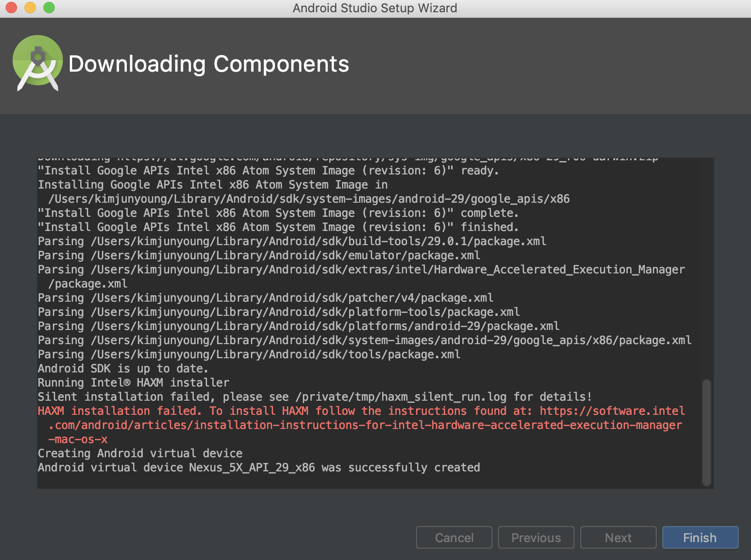The width and height of the screenshot is (751, 560).
Task: Click the 'Android Studio Setup Wizard' title text
Action: click(375, 8)
